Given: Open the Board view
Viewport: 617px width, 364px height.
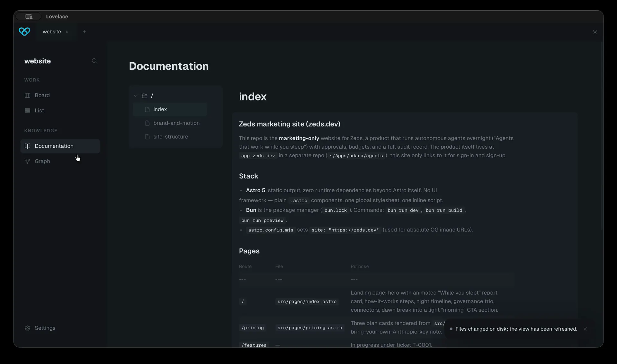Looking at the screenshot, I should click(60, 95).
